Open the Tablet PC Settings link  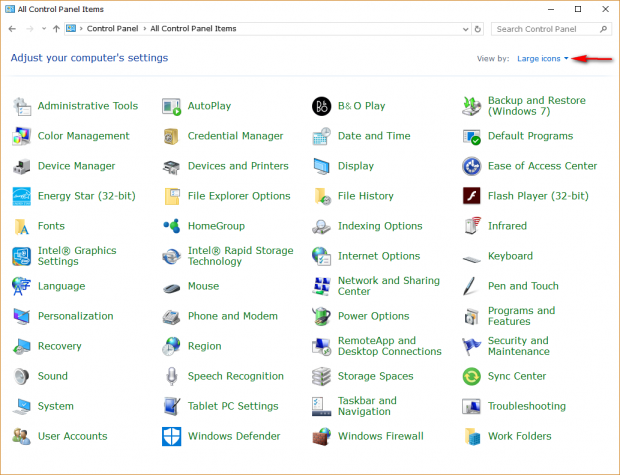coord(233,407)
